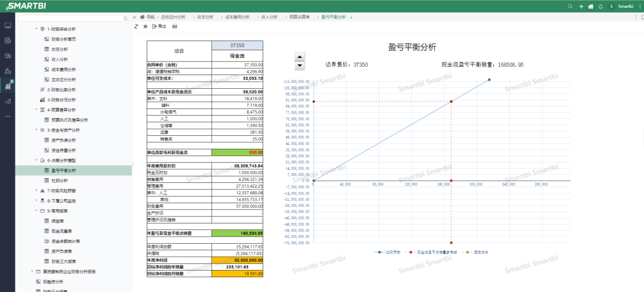644x292 pixels.
Task: Open 损益表 report in the tree
Action: (x=58, y=221)
